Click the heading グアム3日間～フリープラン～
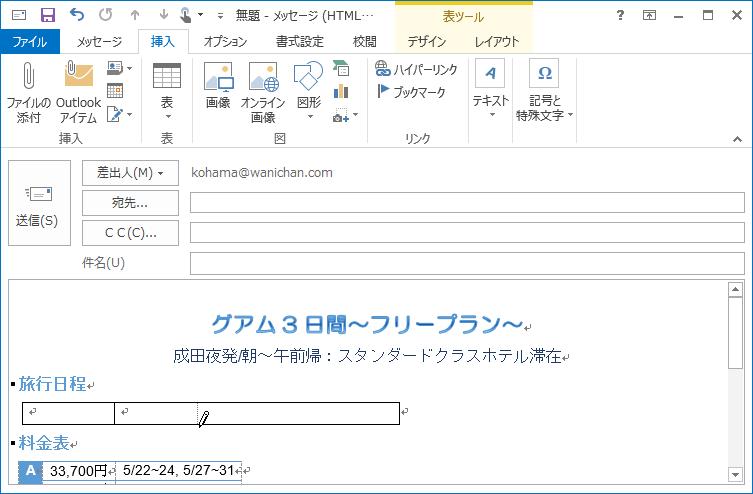This screenshot has width=753, height=494. click(x=367, y=325)
